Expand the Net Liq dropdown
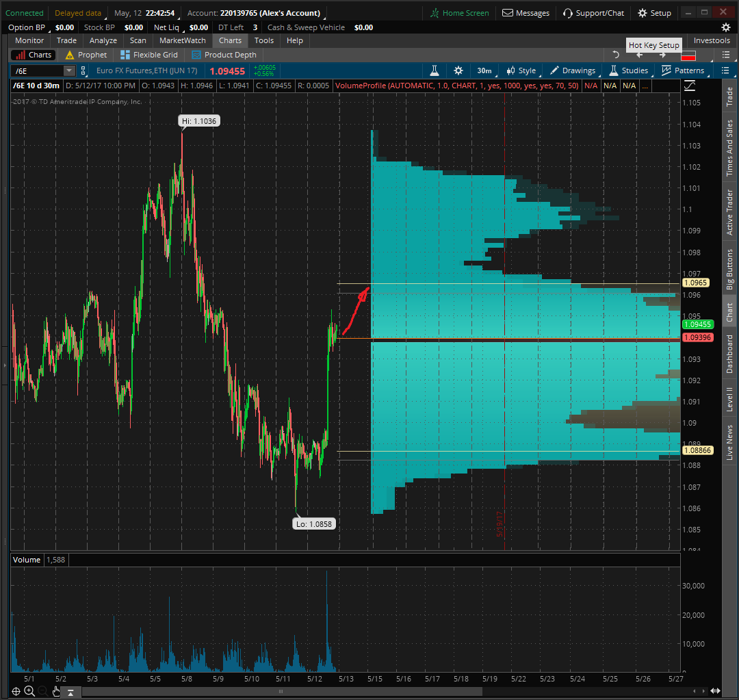This screenshot has height=700, width=739. coord(168,27)
